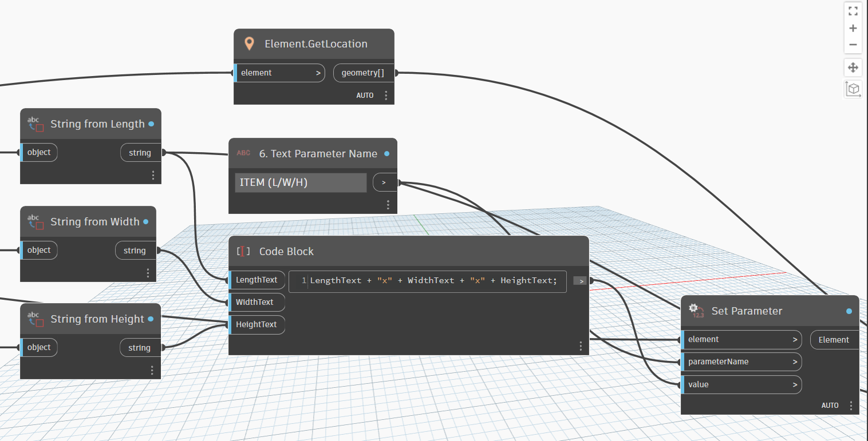
Task: Toggle the blue preview dot on String from Height
Action: click(151, 319)
